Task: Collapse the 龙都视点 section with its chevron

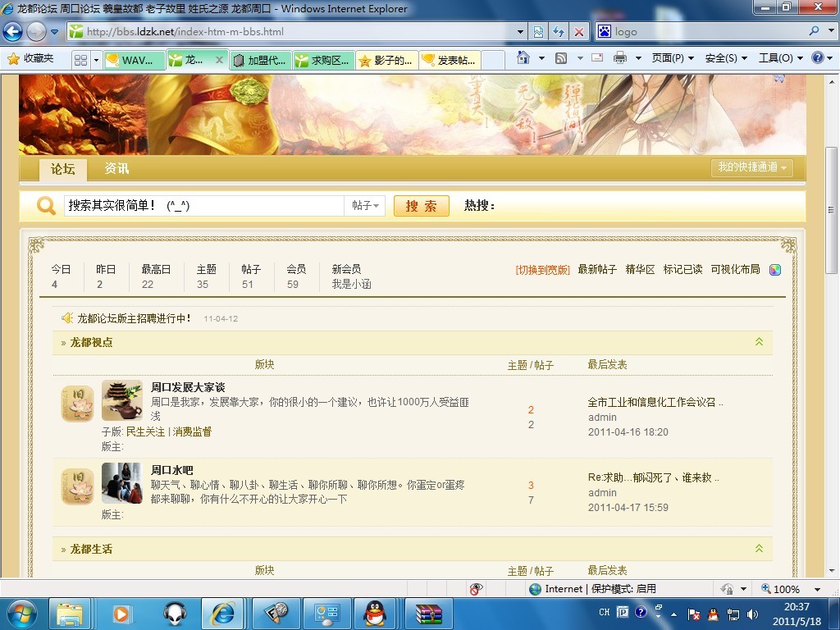Action: pyautogui.click(x=759, y=342)
